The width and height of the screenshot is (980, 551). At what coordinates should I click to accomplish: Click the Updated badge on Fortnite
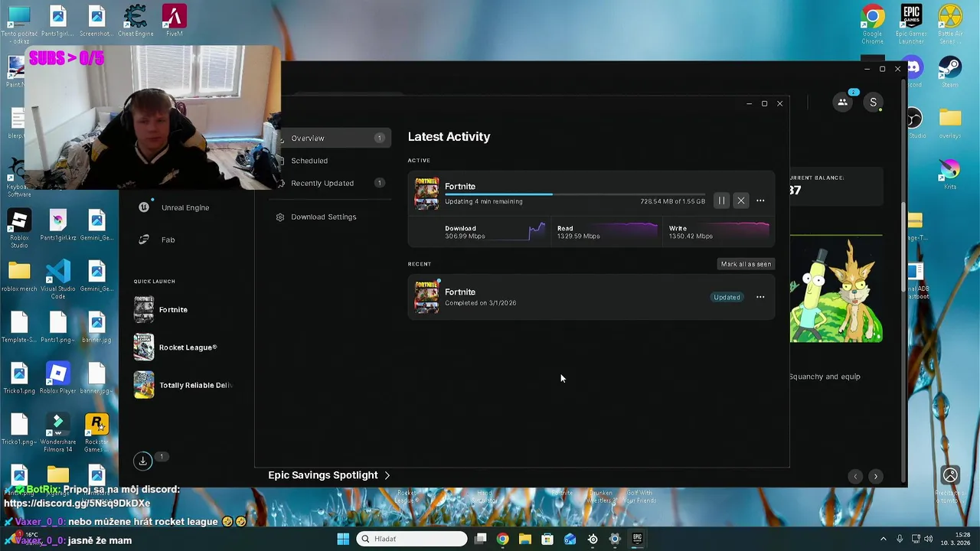(727, 297)
